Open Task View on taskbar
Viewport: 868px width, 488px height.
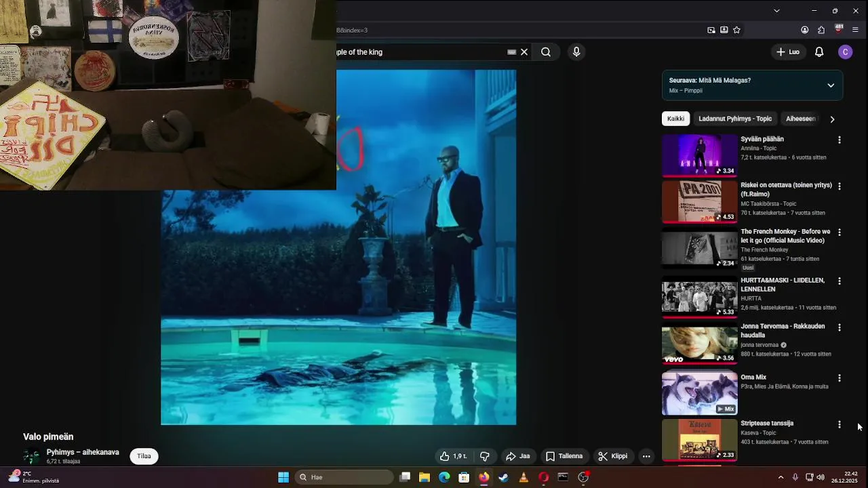[405, 477]
